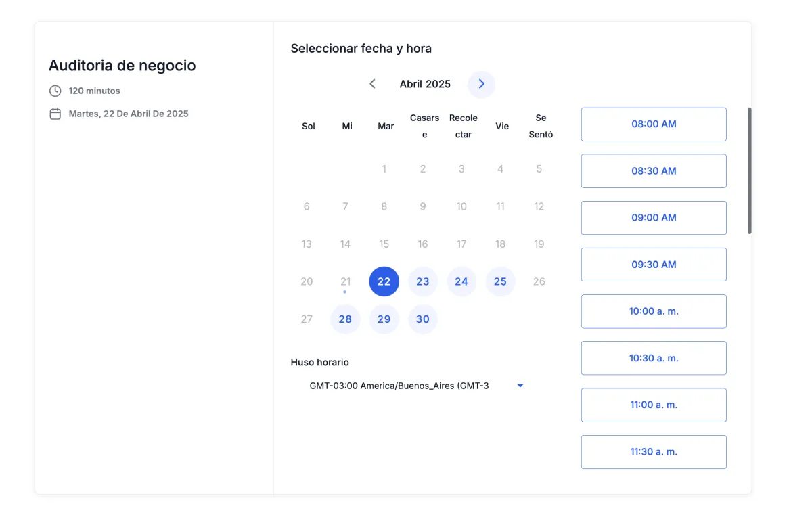
Task: Choose the 09:30 AM time slot
Action: 654,265
